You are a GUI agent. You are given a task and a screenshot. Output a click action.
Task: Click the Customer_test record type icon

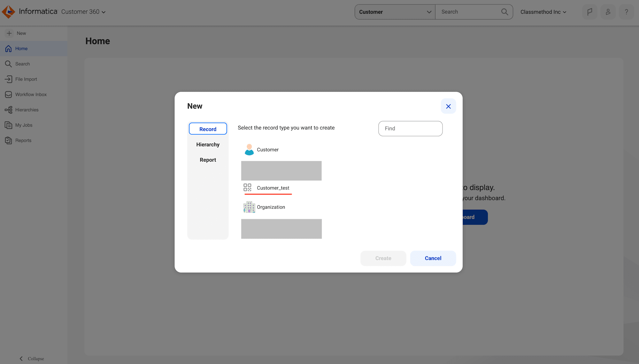248,187
